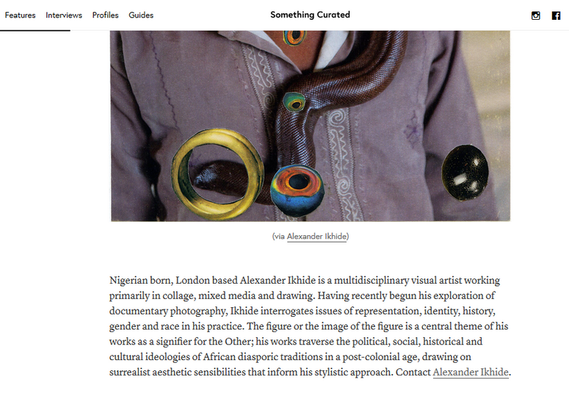Open the Facebook icon link

556,15
